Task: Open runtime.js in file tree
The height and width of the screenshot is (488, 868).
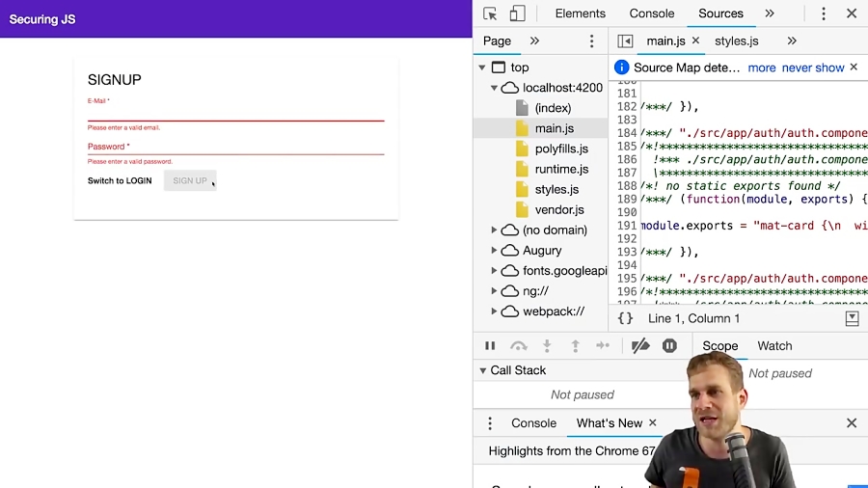Action: [x=561, y=170]
